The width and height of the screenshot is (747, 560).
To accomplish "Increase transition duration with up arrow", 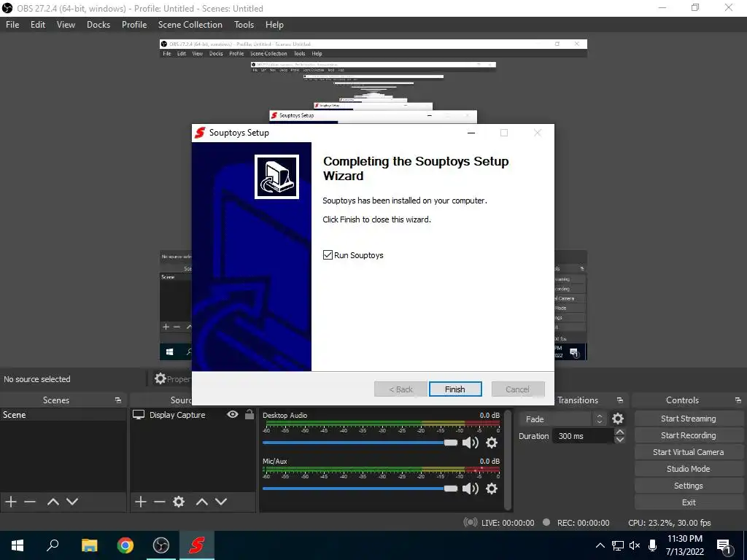I will click(619, 432).
